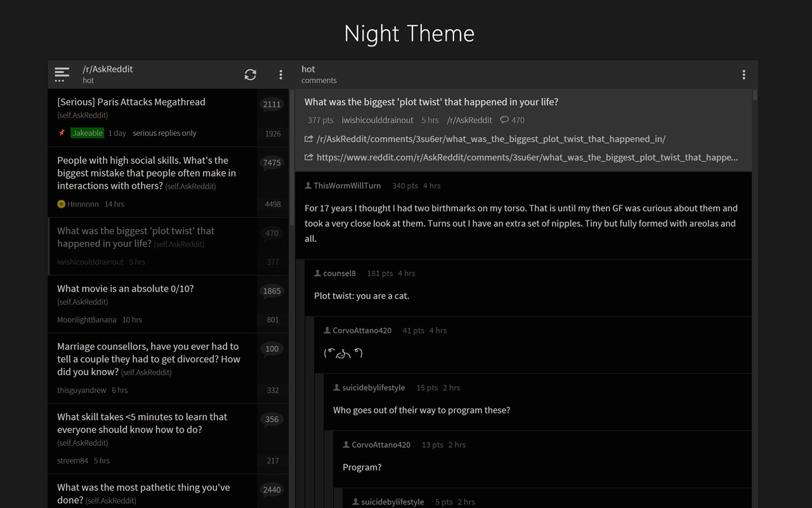Open ThisWormWillTurn user profile

(x=347, y=185)
